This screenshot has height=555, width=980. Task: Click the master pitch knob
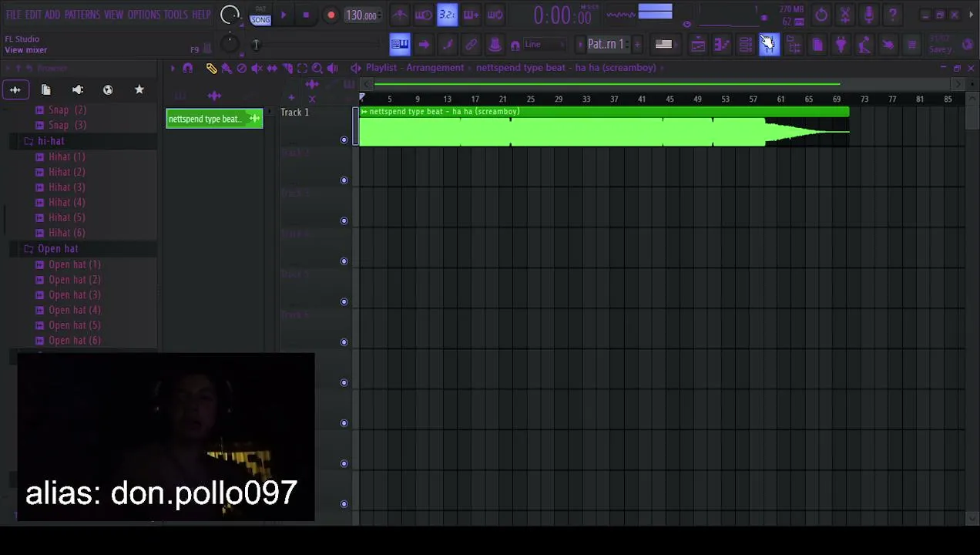(230, 45)
